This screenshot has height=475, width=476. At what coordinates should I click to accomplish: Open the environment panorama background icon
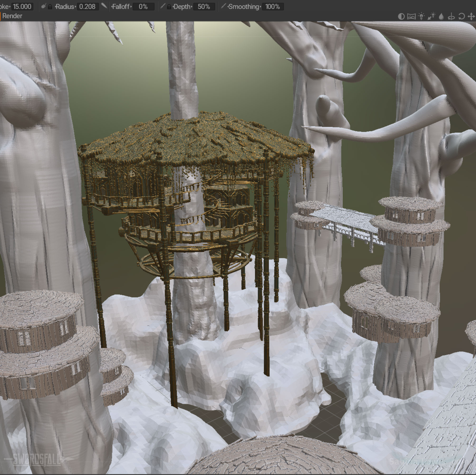[411, 16]
